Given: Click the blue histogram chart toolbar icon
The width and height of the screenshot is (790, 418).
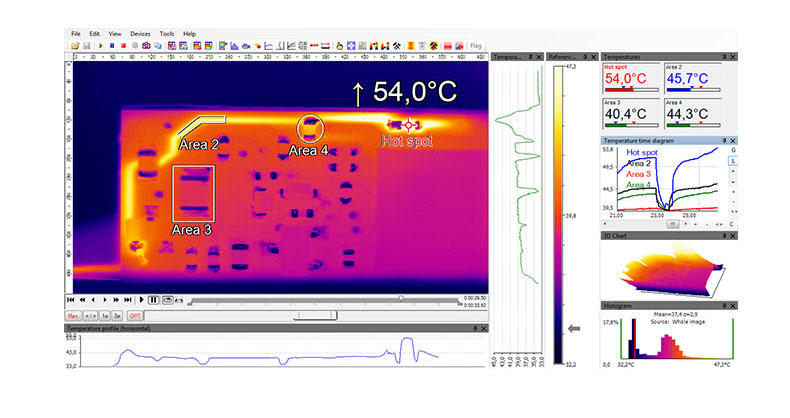Looking at the screenshot, I should 234,46.
